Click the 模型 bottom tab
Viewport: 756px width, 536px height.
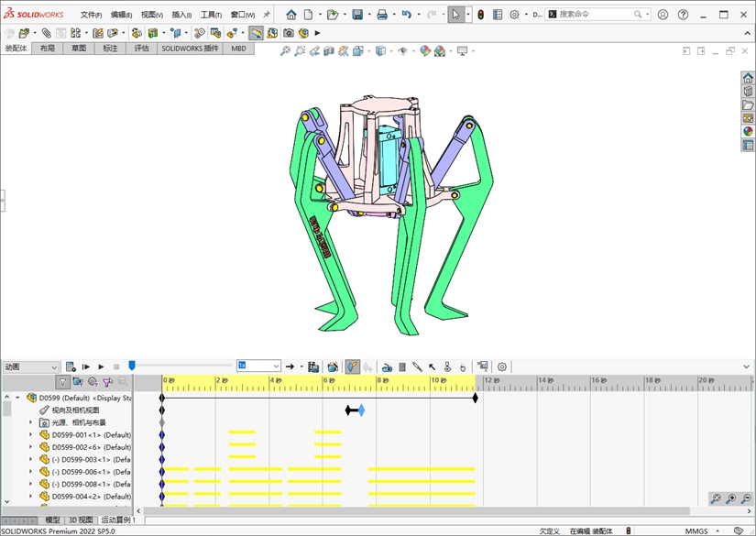tap(53, 520)
